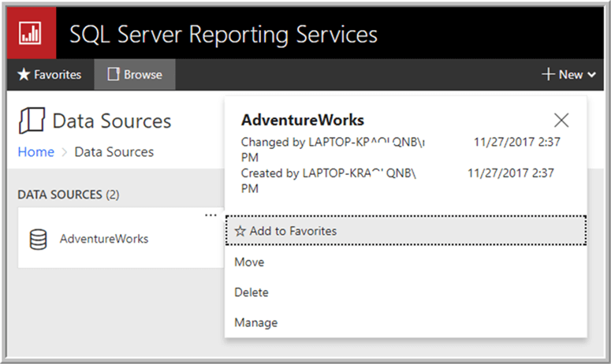The width and height of the screenshot is (611, 364).
Task: Select Delete in the AdventureWorks menu
Action: click(x=251, y=292)
